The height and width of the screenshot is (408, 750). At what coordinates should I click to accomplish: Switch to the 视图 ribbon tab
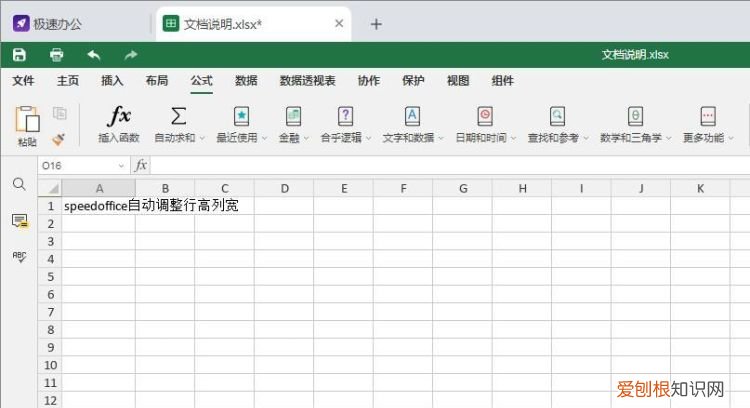[x=458, y=81]
